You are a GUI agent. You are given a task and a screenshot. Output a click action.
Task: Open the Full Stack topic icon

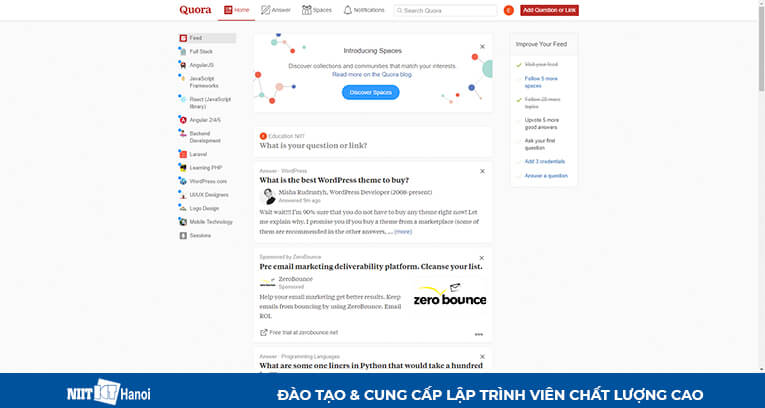coord(183,52)
